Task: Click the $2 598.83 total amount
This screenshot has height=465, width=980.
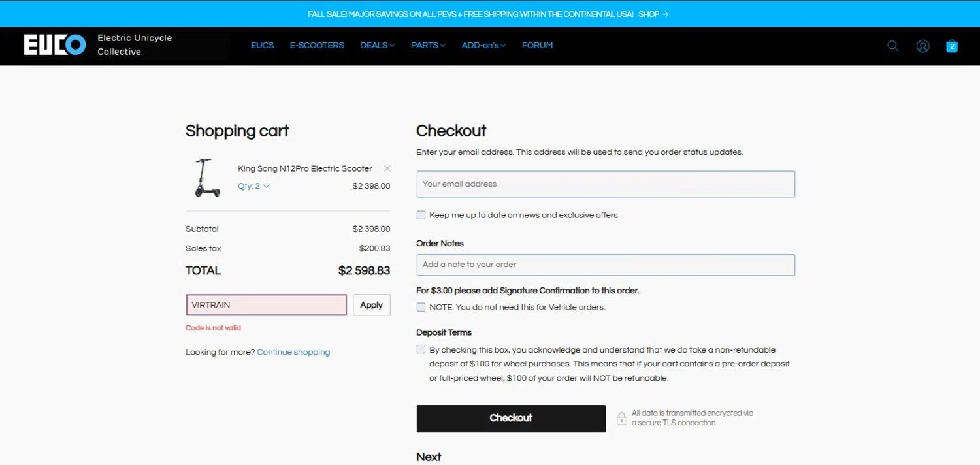Action: click(364, 270)
